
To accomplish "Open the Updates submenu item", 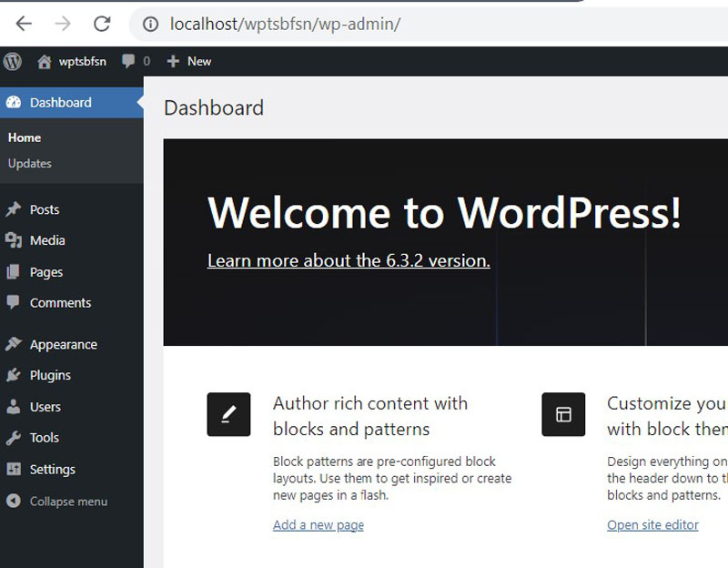I will point(30,164).
